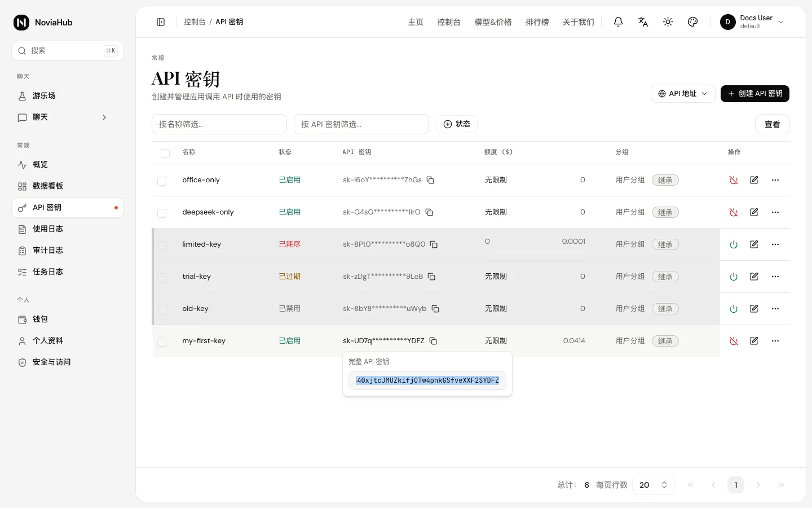Copy the trial-key API key
The height and width of the screenshot is (508, 812).
(431, 277)
